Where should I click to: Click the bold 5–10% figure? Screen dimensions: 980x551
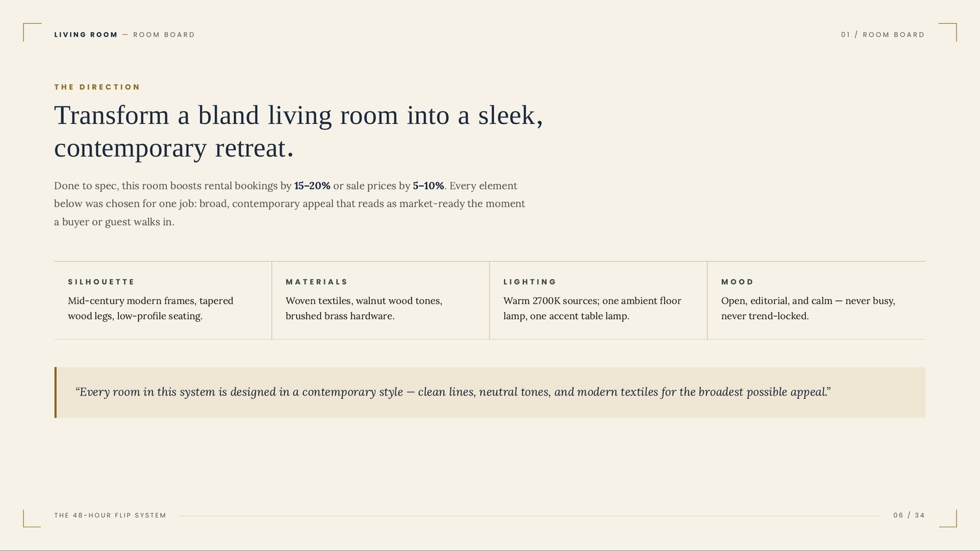coord(429,185)
